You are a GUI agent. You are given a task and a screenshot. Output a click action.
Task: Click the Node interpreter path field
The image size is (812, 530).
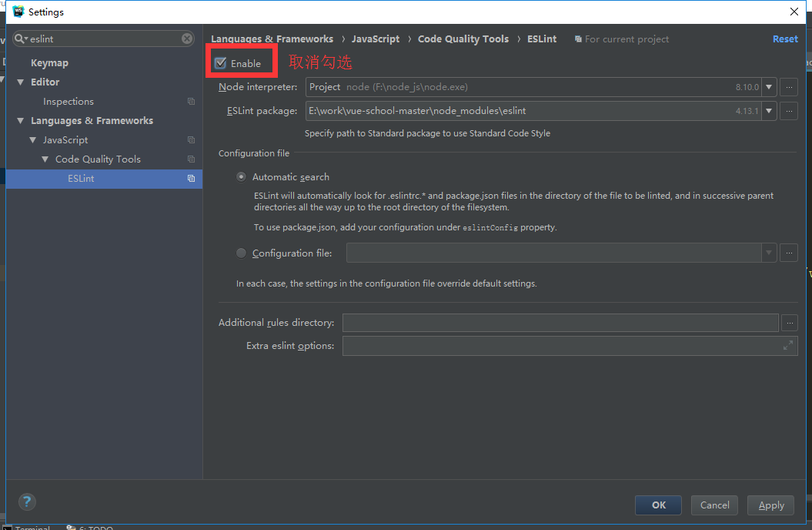[533, 87]
